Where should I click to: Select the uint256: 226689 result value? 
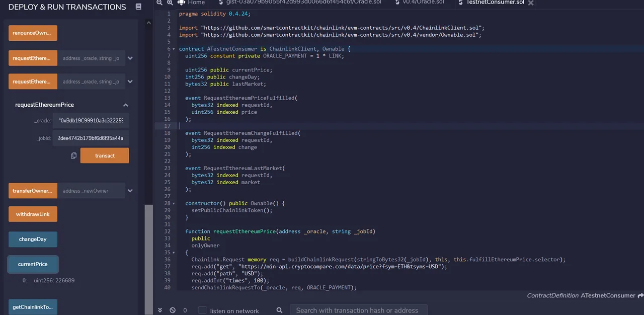click(x=54, y=280)
